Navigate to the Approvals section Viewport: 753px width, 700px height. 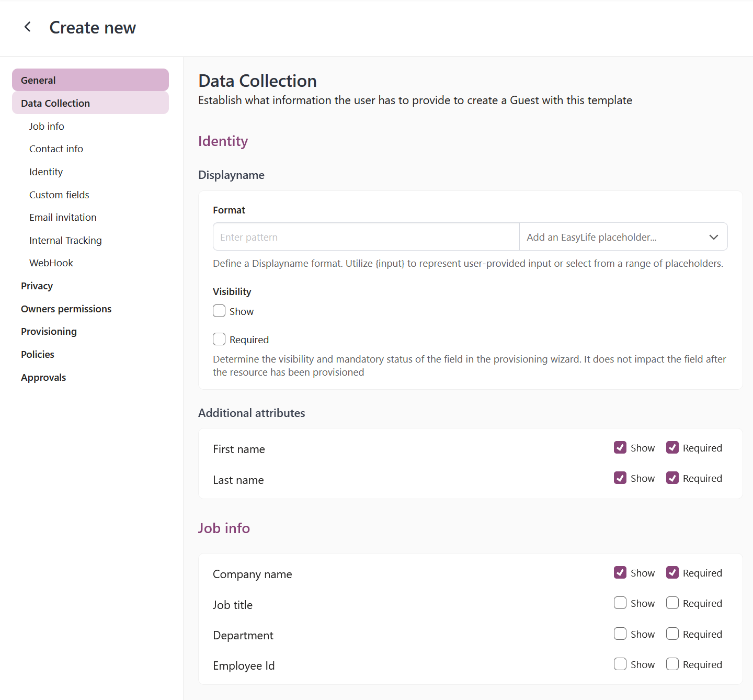43,377
